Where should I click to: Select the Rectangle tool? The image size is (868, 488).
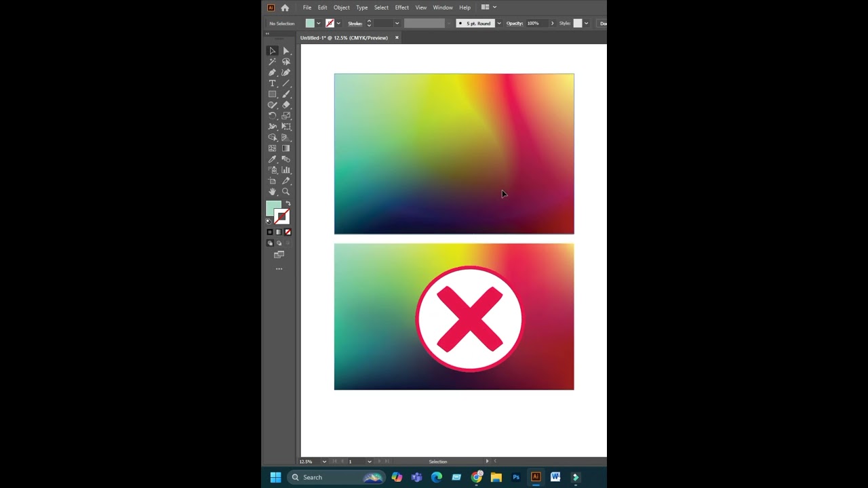point(273,94)
